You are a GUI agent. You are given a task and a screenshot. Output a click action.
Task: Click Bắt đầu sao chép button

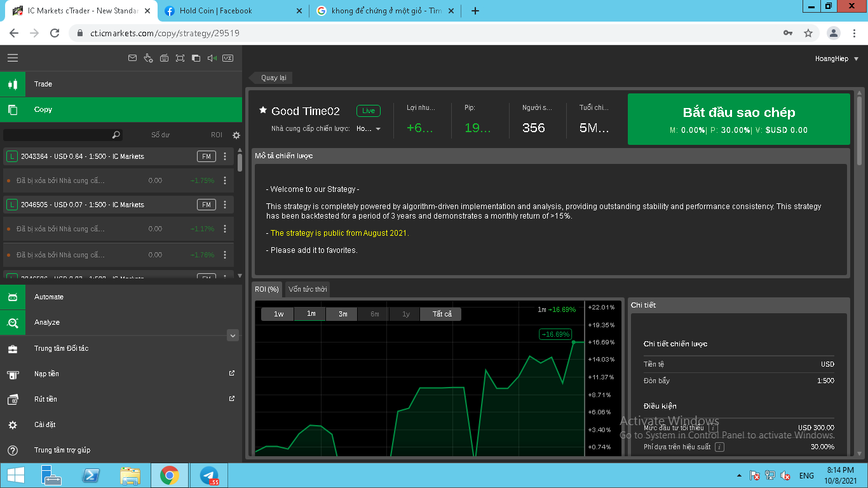pos(738,119)
